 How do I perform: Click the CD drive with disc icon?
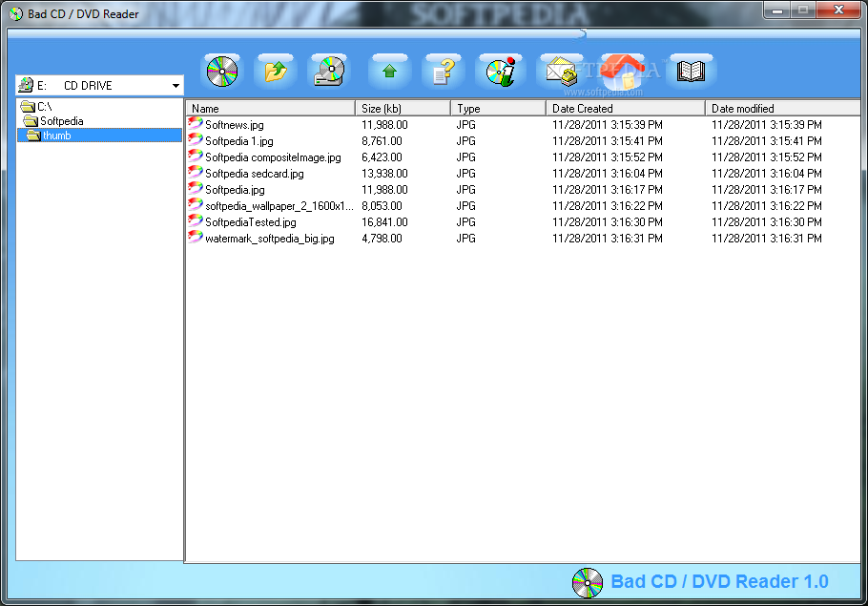tap(329, 72)
